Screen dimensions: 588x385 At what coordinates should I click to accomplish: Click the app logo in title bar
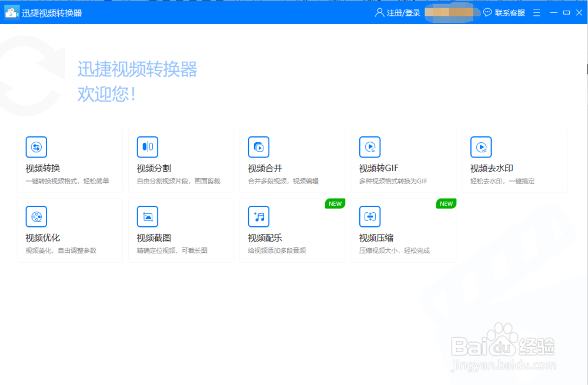pyautogui.click(x=12, y=13)
